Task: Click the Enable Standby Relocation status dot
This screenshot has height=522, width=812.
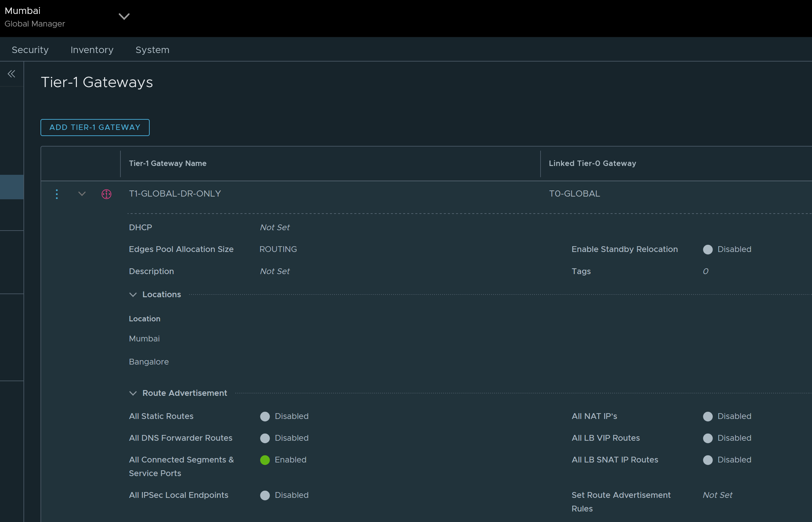Action: [708, 250]
